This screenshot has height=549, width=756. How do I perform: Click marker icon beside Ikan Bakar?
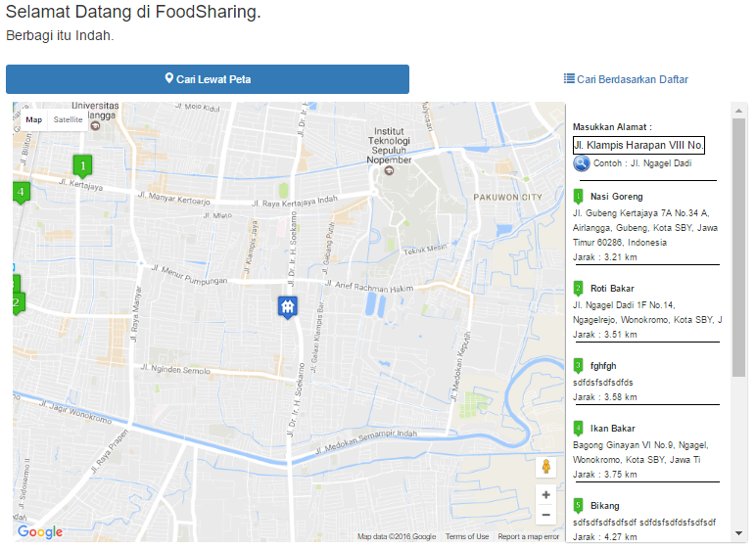578,429
